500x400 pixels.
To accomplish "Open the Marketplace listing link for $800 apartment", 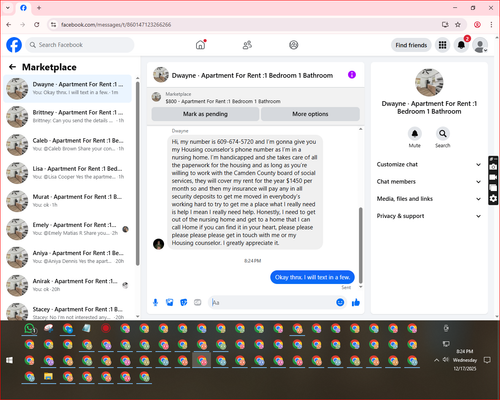I will coord(223,101).
